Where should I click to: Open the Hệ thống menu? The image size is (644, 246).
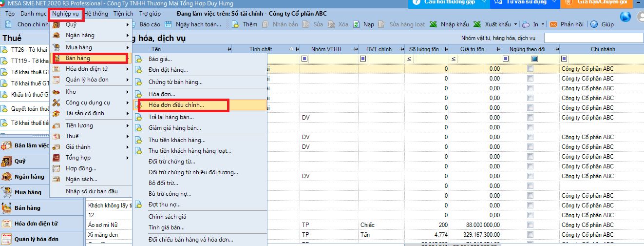97,14
